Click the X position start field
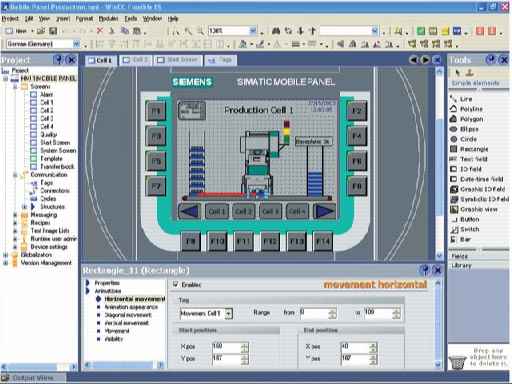512x384 pixels. click(227, 347)
